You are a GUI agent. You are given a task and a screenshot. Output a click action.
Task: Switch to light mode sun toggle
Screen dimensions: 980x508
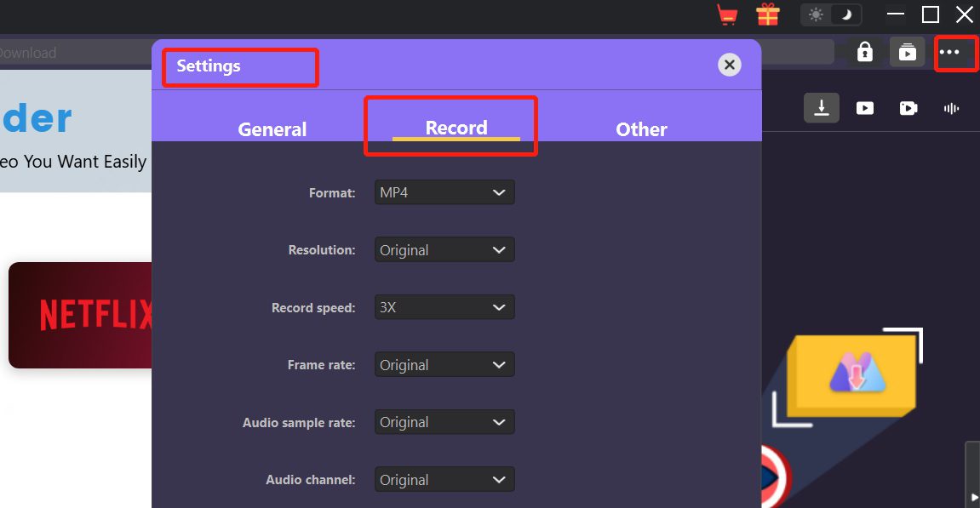tap(817, 14)
